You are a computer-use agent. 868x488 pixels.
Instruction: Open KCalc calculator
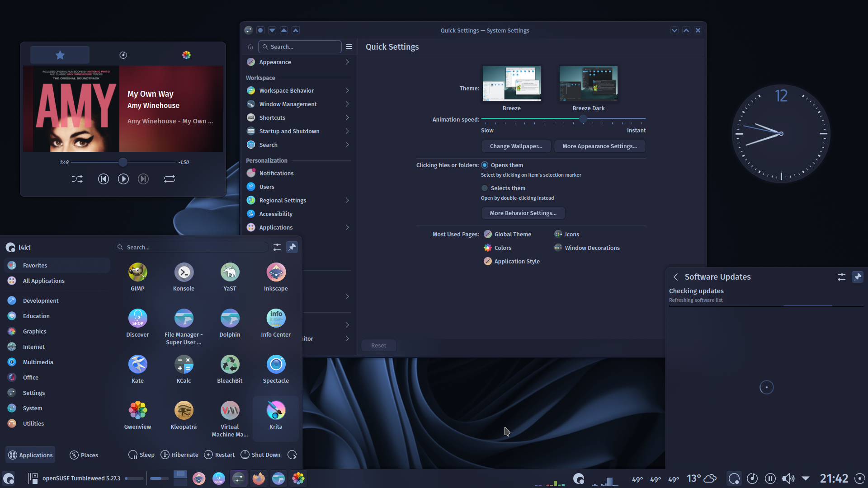point(184,369)
